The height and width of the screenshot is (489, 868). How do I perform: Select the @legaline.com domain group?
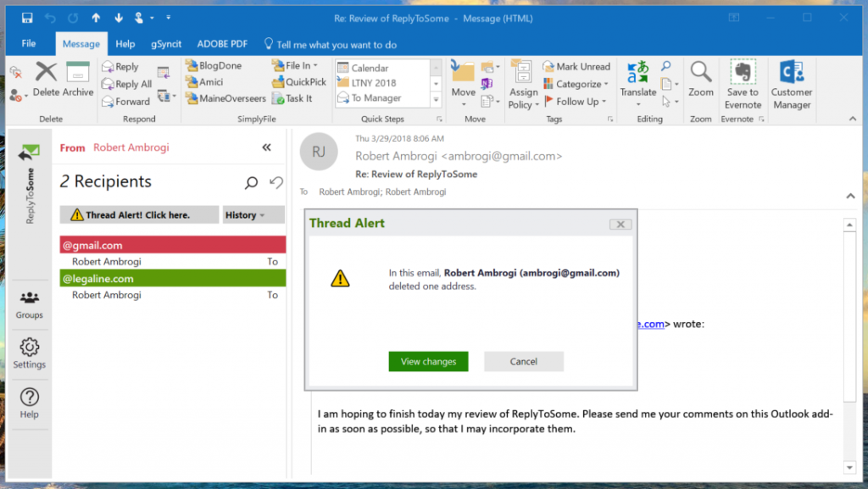tap(173, 278)
